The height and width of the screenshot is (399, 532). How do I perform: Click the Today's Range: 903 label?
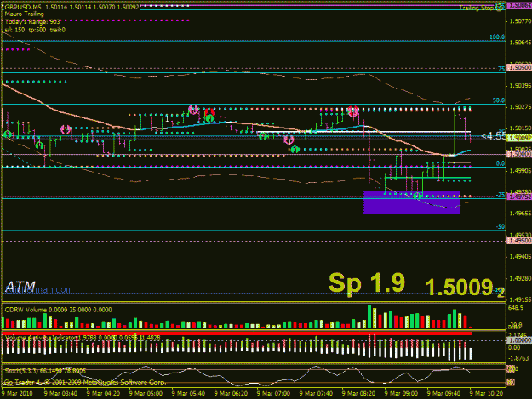point(32,22)
